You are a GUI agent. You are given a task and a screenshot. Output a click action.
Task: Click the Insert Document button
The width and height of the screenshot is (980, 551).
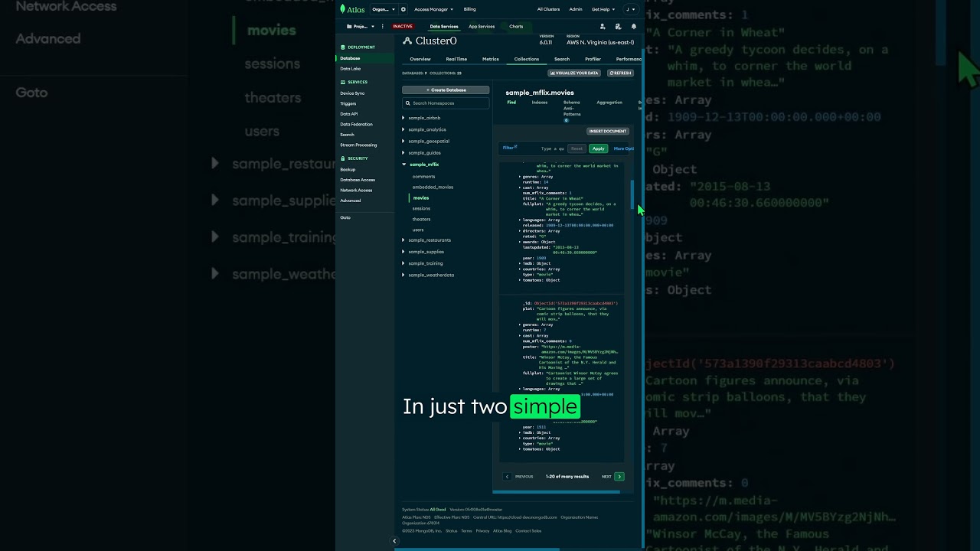click(x=608, y=131)
